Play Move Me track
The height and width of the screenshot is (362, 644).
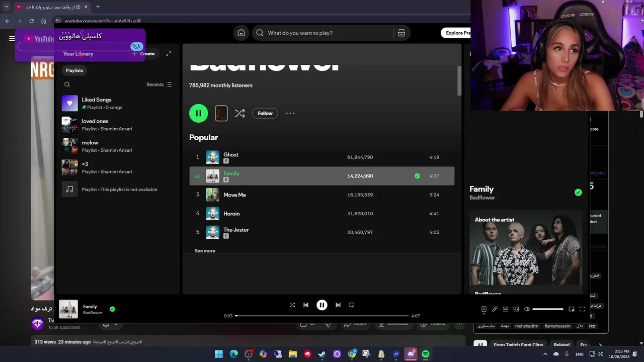tap(321, 195)
